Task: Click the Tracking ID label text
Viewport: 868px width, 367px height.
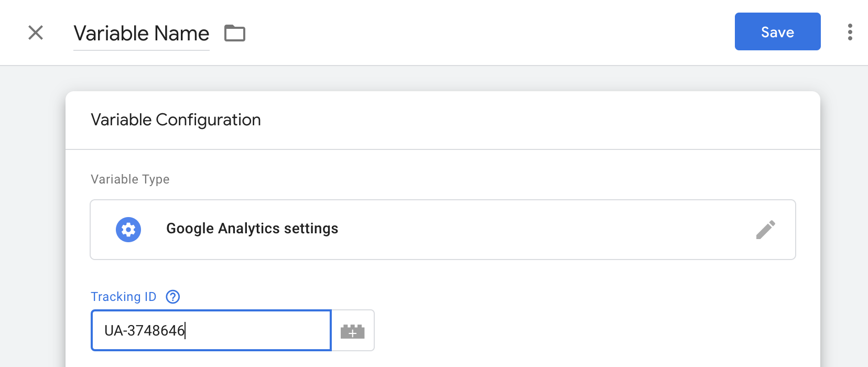Action: click(124, 297)
